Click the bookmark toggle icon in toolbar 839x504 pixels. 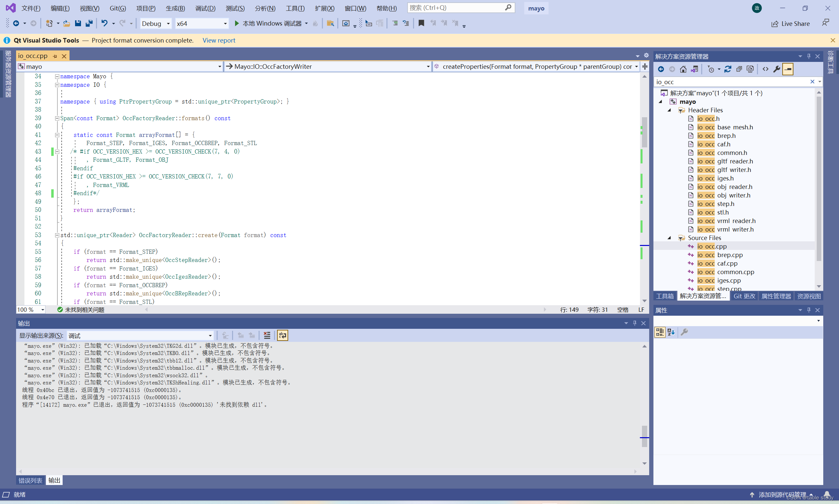pyautogui.click(x=421, y=24)
